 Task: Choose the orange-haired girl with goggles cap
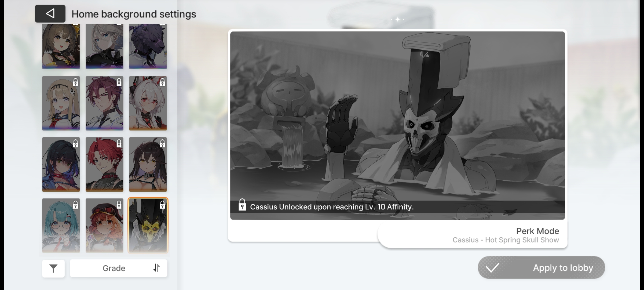click(x=104, y=226)
